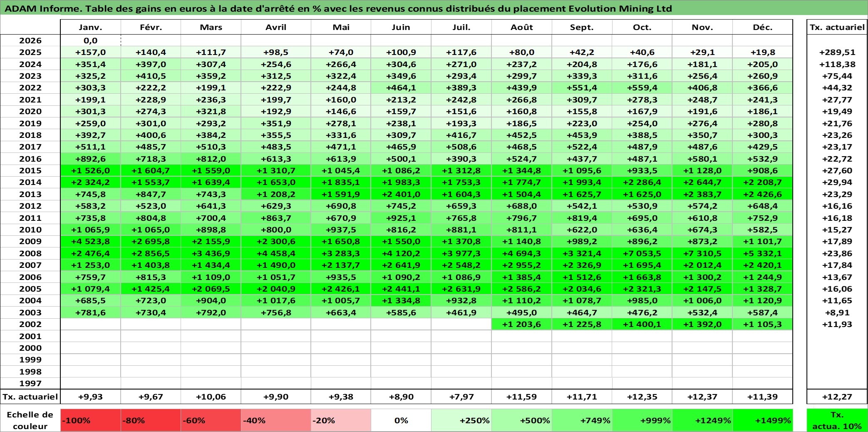Click the +12,37 bottom rate under Nov.
Image resolution: width=868 pixels, height=432 pixels.
tap(702, 397)
